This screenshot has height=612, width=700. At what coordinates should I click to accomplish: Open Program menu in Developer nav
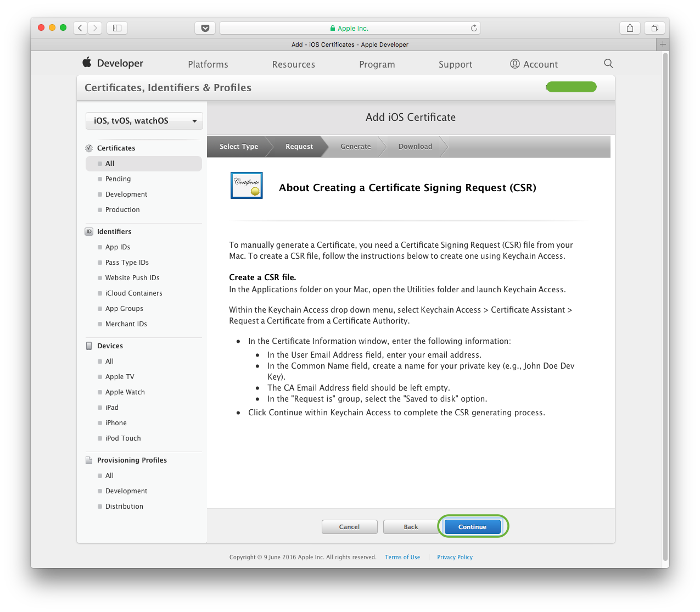pyautogui.click(x=377, y=64)
